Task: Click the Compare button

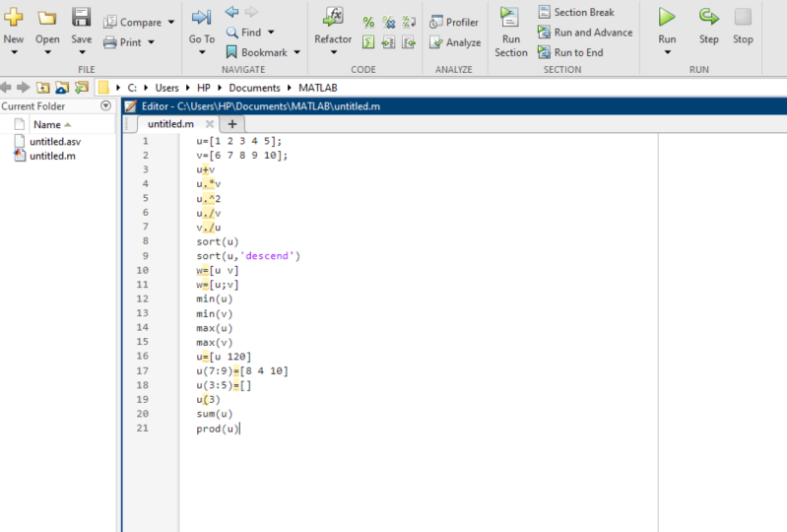Action: coord(133,22)
